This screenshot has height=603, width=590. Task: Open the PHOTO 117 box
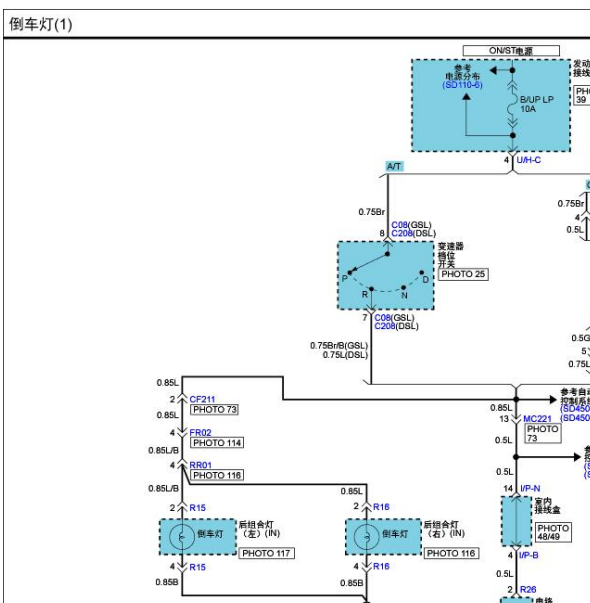(266, 553)
